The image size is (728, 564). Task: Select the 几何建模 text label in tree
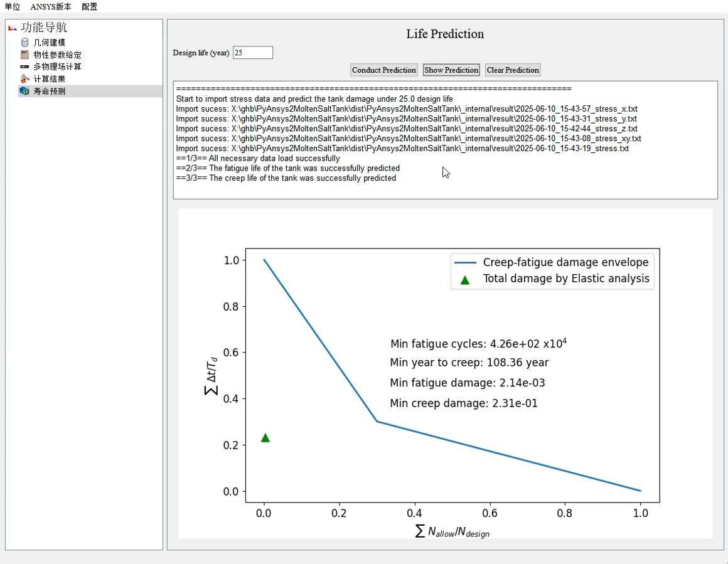tap(50, 43)
